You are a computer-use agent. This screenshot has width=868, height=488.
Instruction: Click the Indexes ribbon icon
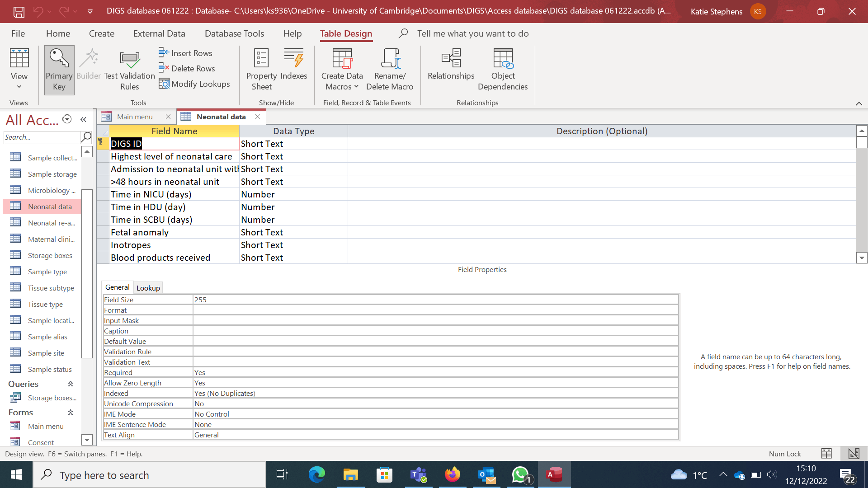[293, 59]
